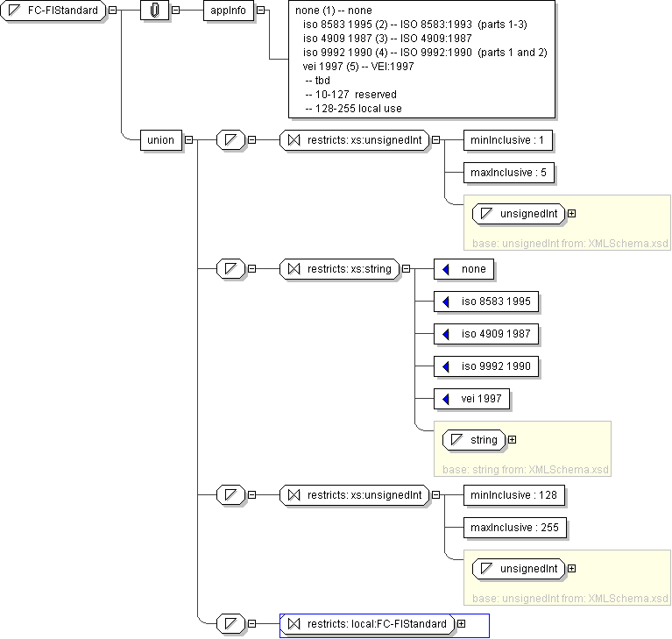Screen dimensions: 672x639
Task: Click the minInclusive : 128 facet
Action: point(514,495)
